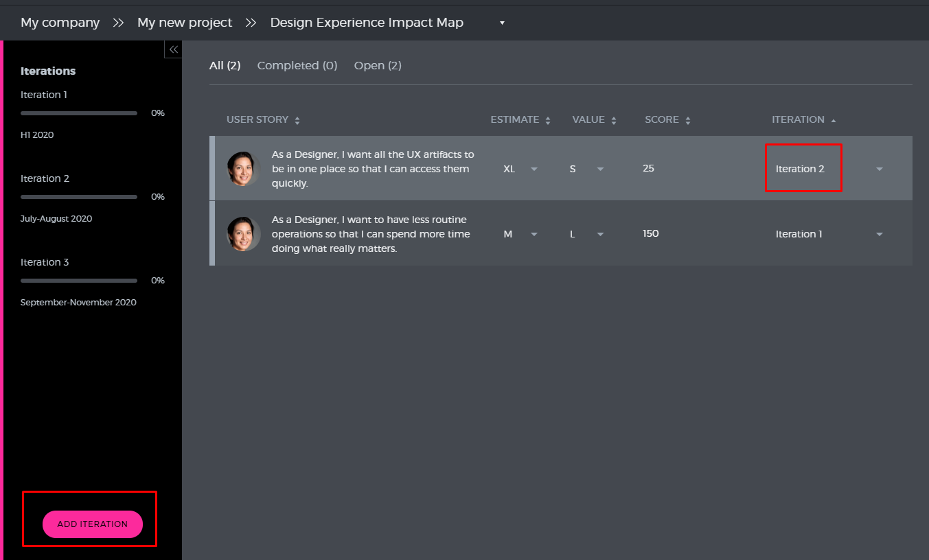Open M estimate dropdown

[534, 235]
